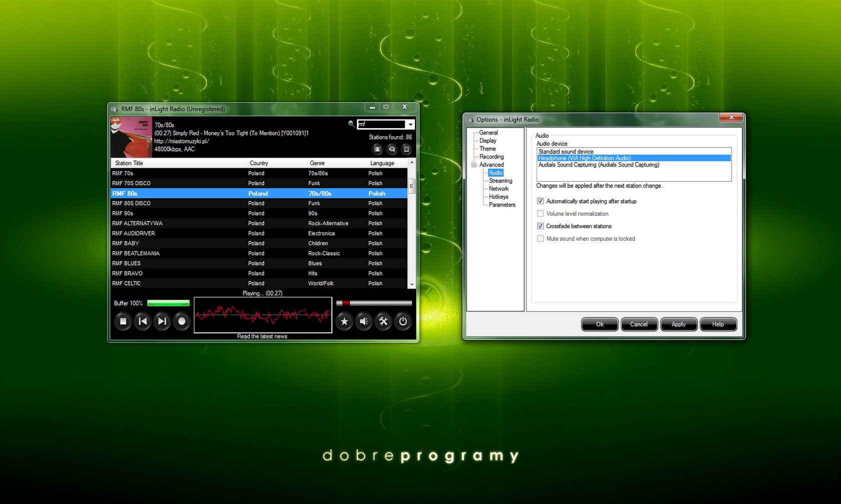Image resolution: width=841 pixels, height=504 pixels.
Task: Open Read the latest news link
Action: [262, 336]
